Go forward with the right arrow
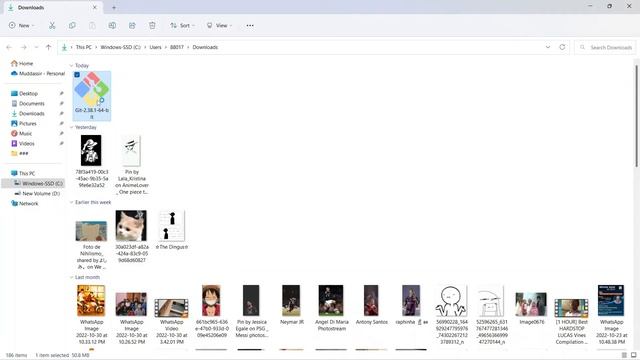This screenshot has width=640, height=360. coord(24,47)
